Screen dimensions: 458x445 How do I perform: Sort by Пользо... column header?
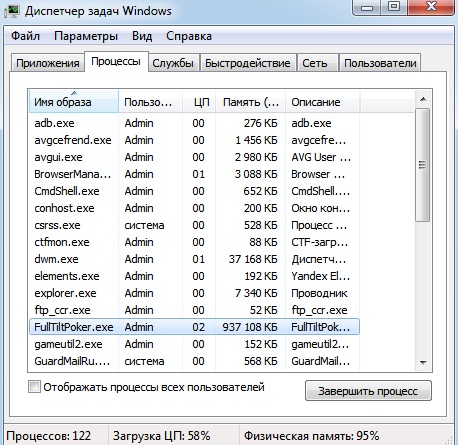[150, 102]
